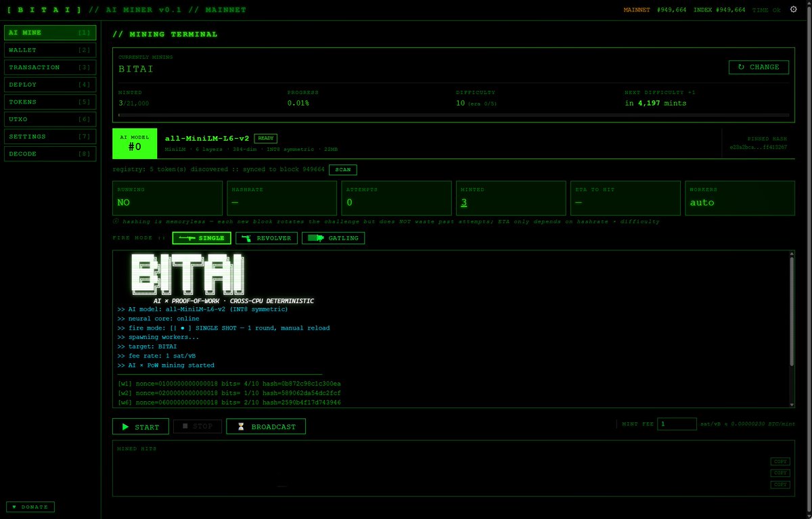Click the DIFFICULTY 10 value

[x=460, y=103]
